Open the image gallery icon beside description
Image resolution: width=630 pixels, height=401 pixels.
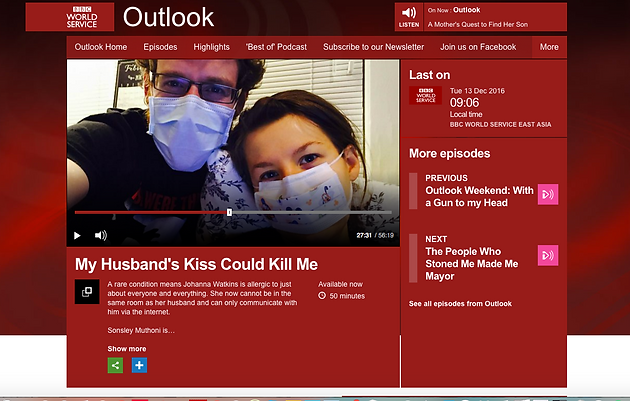point(87,292)
